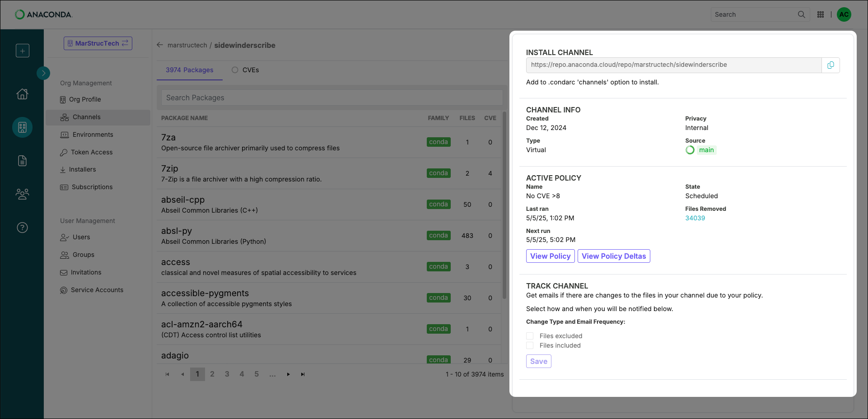Switch organization via MarStrucTech button
The height and width of the screenshot is (419, 868).
coord(98,43)
